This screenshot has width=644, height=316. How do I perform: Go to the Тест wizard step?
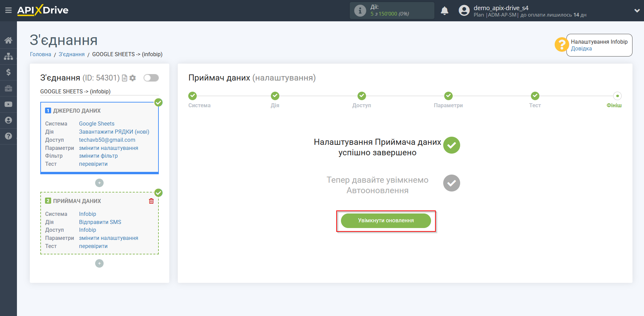(x=535, y=96)
